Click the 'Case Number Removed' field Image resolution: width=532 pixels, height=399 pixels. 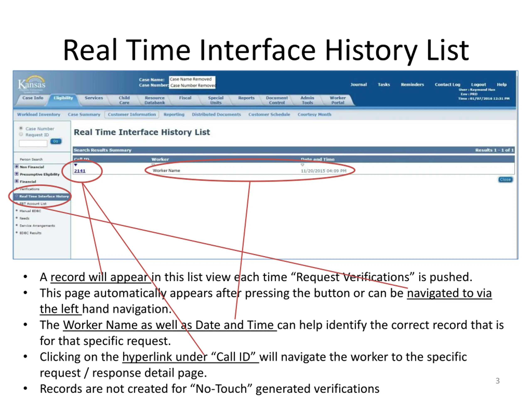point(193,85)
